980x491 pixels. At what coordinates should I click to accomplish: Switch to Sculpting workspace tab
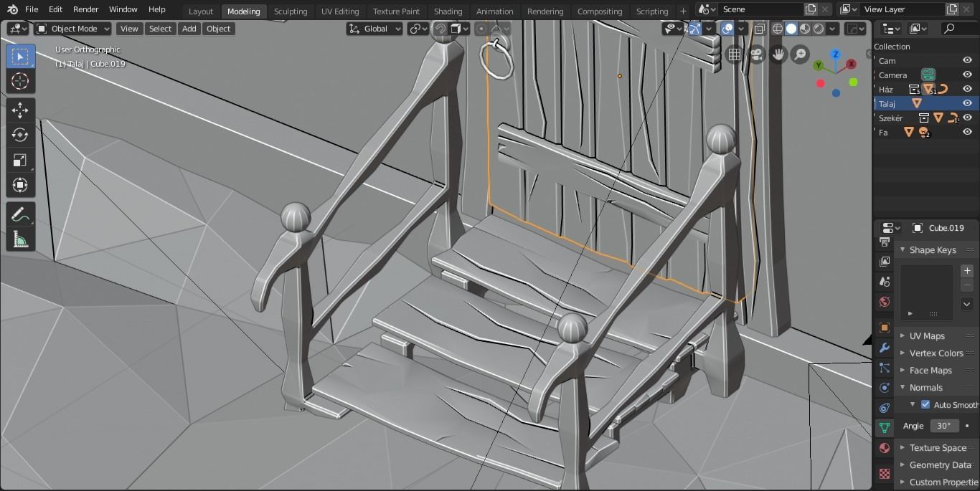tap(291, 11)
